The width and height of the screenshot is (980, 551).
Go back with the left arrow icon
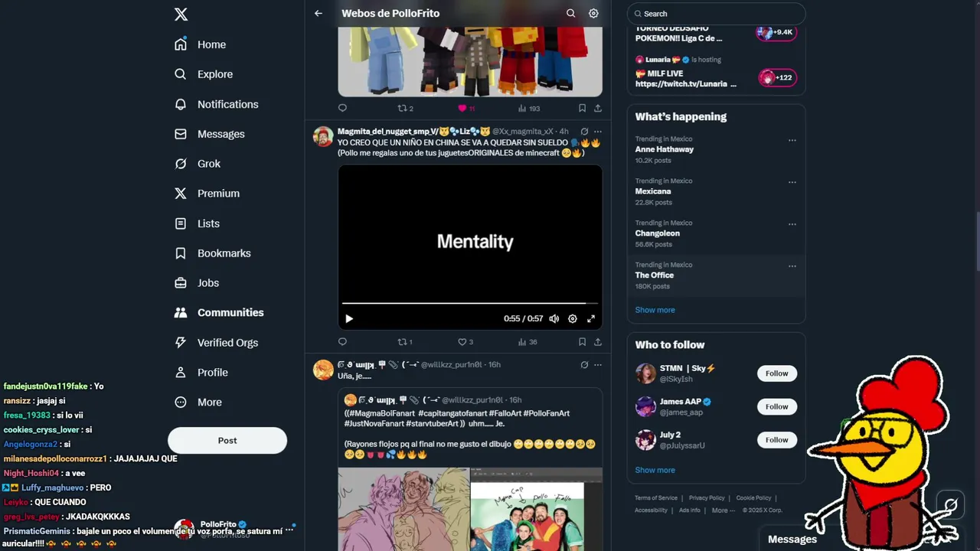[x=318, y=13]
